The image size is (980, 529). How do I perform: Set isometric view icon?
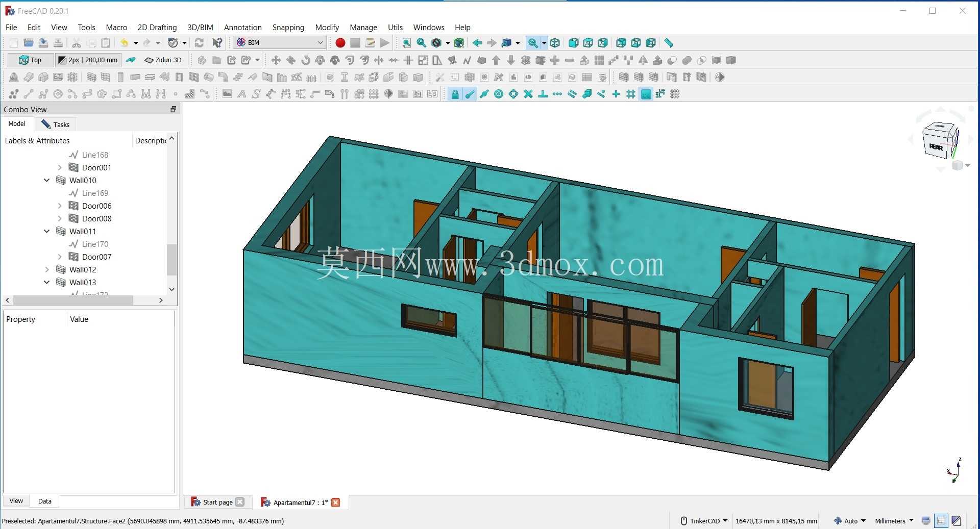[555, 43]
